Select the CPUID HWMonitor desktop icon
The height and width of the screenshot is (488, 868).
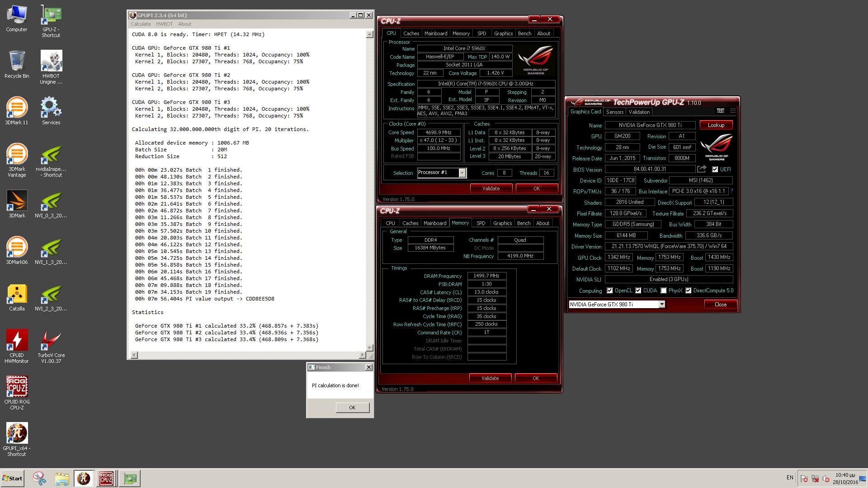coord(17,347)
